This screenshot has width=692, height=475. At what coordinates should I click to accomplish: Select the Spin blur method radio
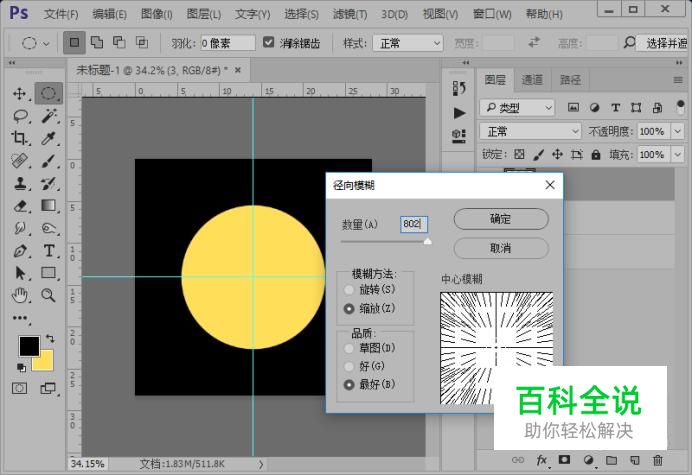click(349, 290)
